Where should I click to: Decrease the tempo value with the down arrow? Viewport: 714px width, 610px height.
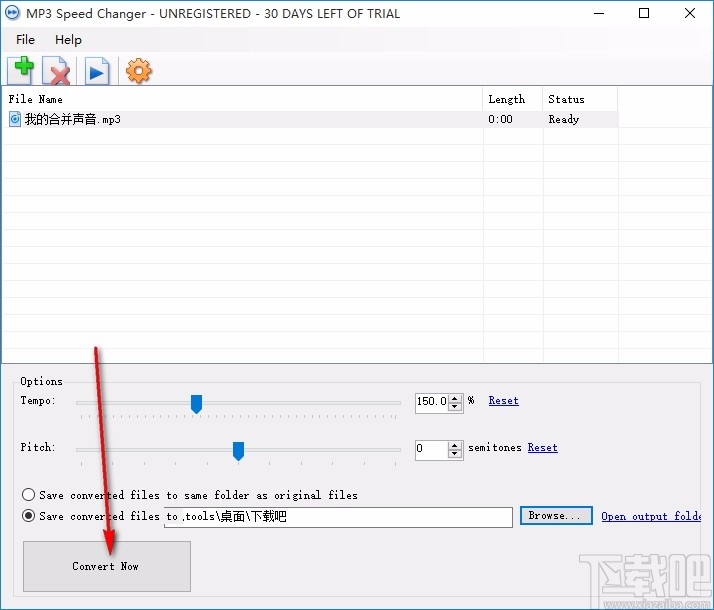454,407
